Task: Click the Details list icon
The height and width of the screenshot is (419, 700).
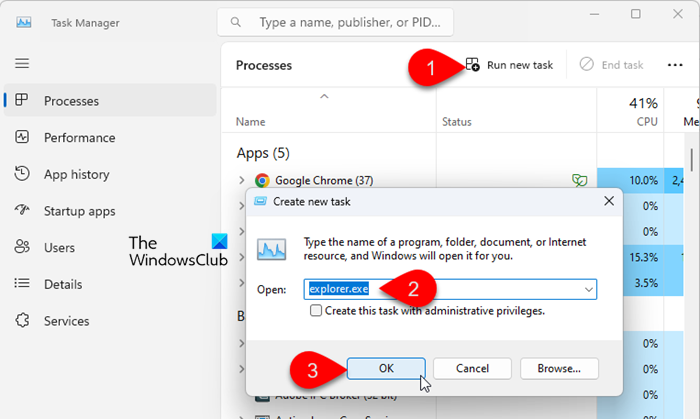Action: point(22,283)
